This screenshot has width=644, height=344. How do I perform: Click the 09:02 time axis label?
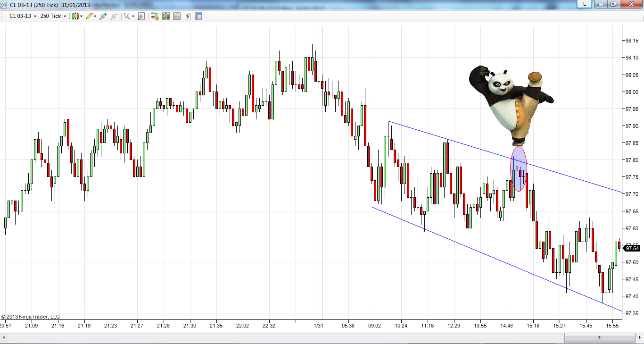[x=375, y=326]
